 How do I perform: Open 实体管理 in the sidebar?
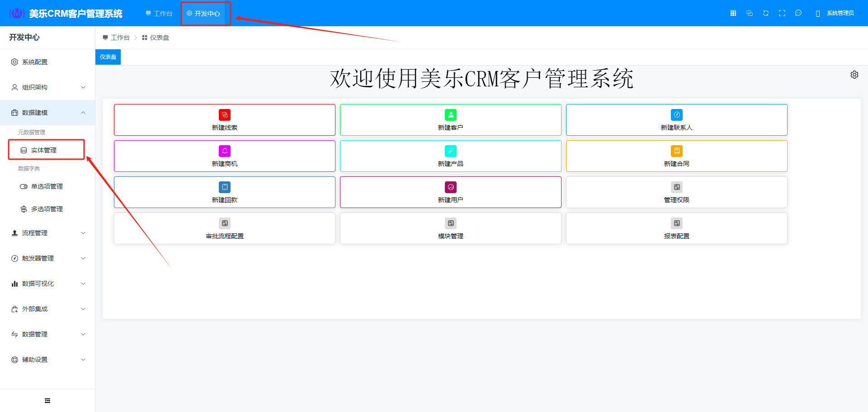44,150
